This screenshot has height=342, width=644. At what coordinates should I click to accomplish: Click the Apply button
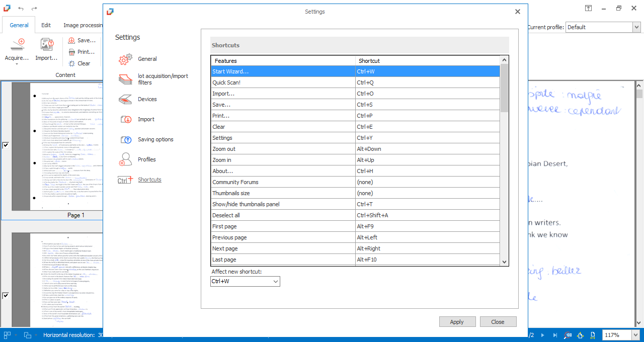click(457, 322)
